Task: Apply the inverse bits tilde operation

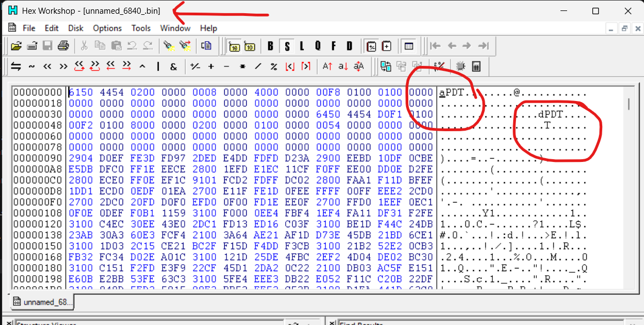Action: pos(32,66)
